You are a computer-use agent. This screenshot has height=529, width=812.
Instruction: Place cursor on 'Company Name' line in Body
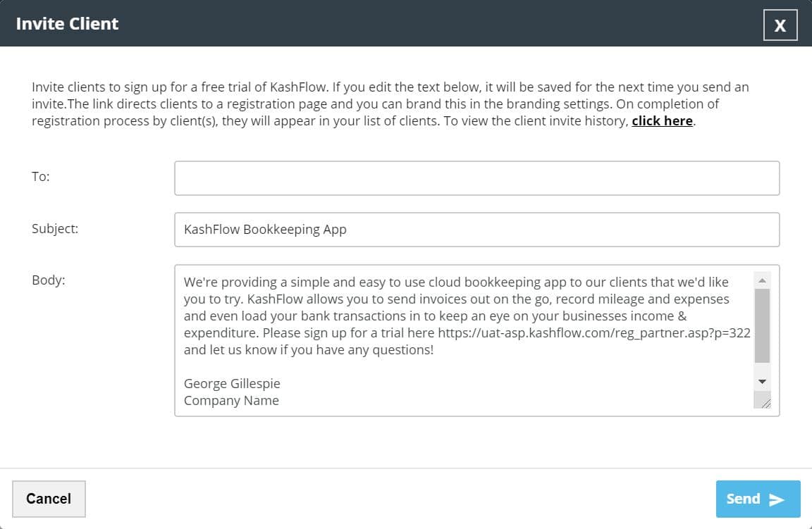tap(231, 401)
